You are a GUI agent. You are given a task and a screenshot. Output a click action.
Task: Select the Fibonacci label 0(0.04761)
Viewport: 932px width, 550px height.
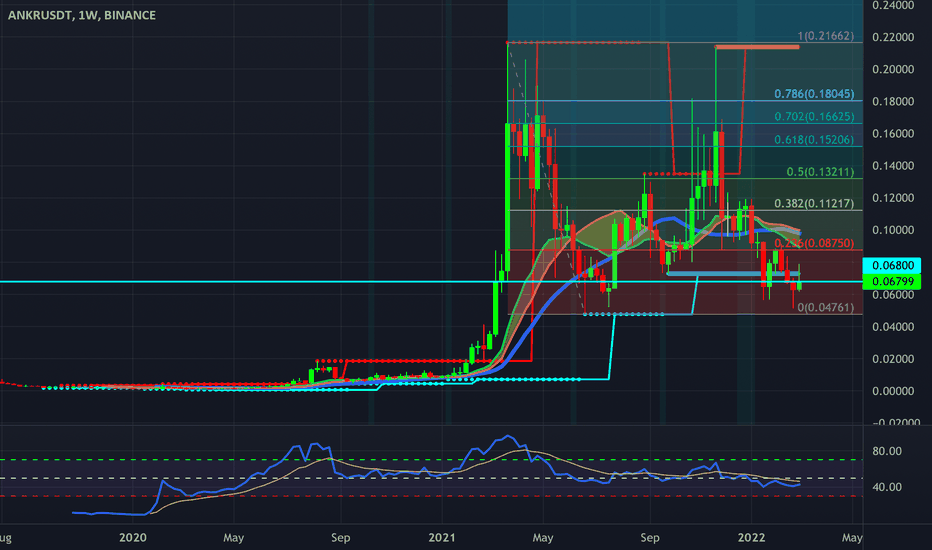[826, 307]
